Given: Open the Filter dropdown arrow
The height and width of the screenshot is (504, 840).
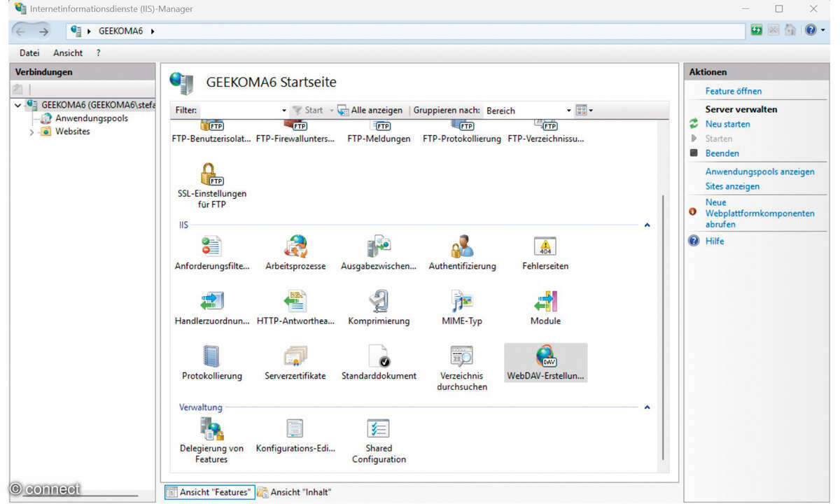Looking at the screenshot, I should click(x=284, y=111).
